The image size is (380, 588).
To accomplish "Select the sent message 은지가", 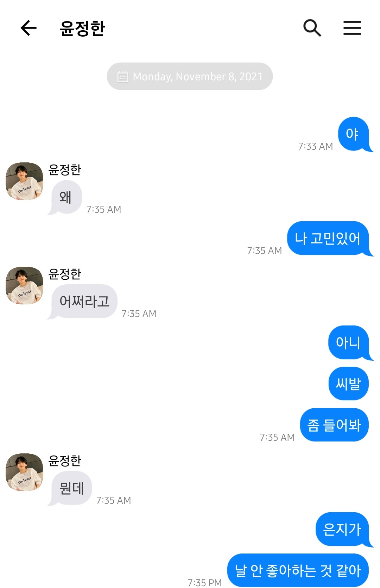I will [x=342, y=529].
